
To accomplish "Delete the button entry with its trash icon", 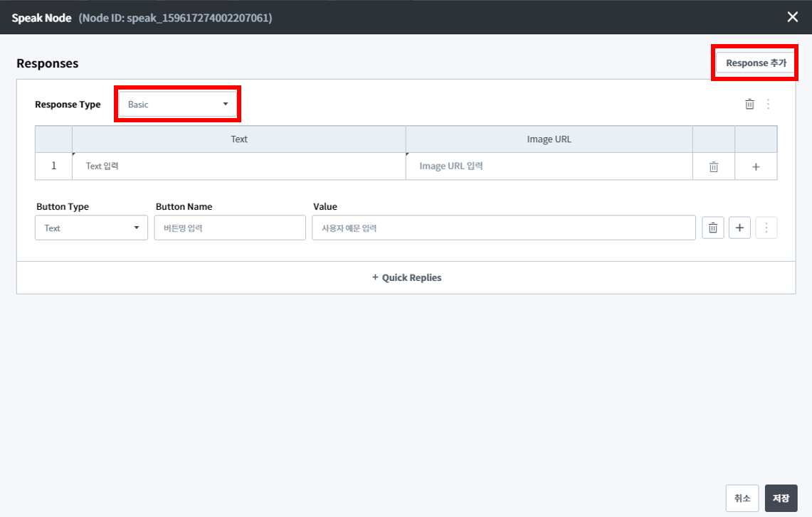I will 713,228.
